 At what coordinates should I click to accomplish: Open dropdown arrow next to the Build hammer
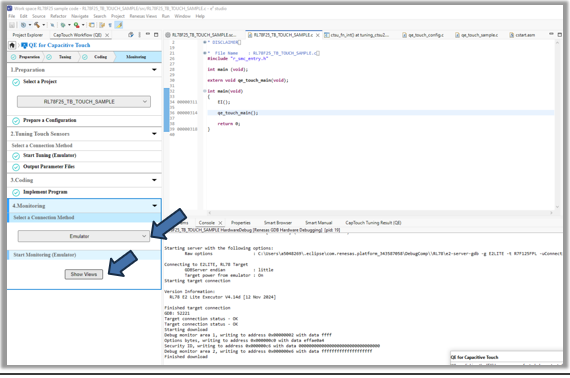click(x=44, y=25)
